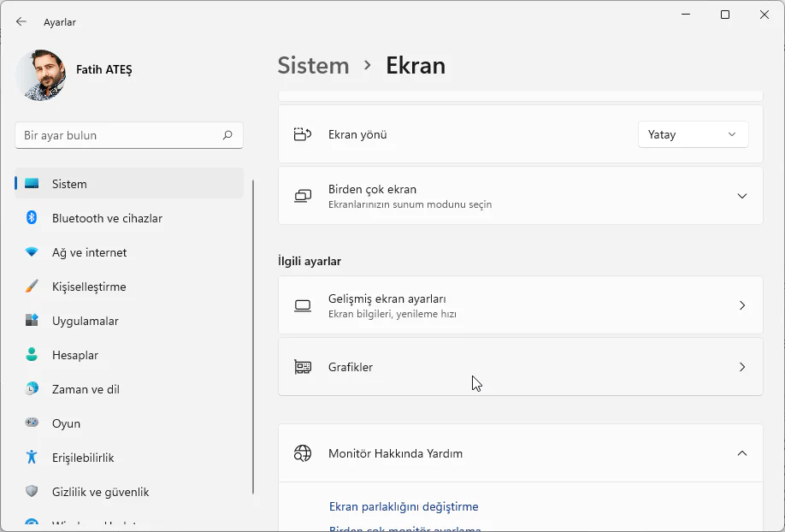Open Zaman ve dil settings
The height and width of the screenshot is (532, 785).
(x=129, y=388)
